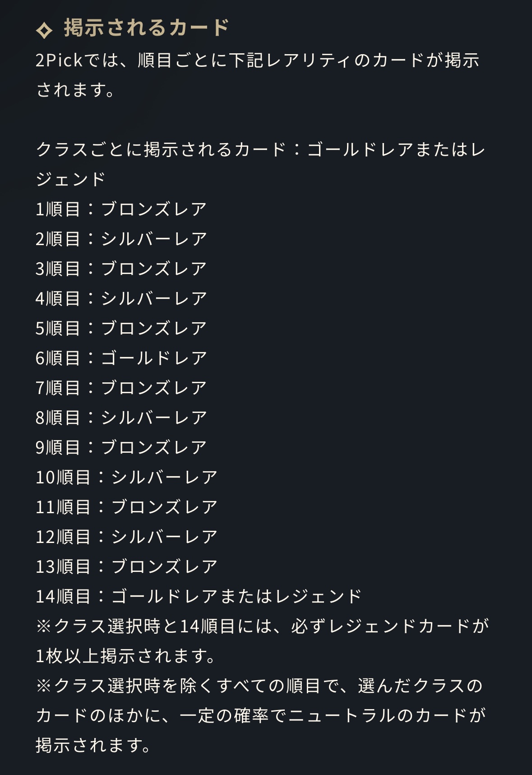532x775 pixels.
Task: Click the 12順目：シルバーレア row
Action: (x=126, y=537)
